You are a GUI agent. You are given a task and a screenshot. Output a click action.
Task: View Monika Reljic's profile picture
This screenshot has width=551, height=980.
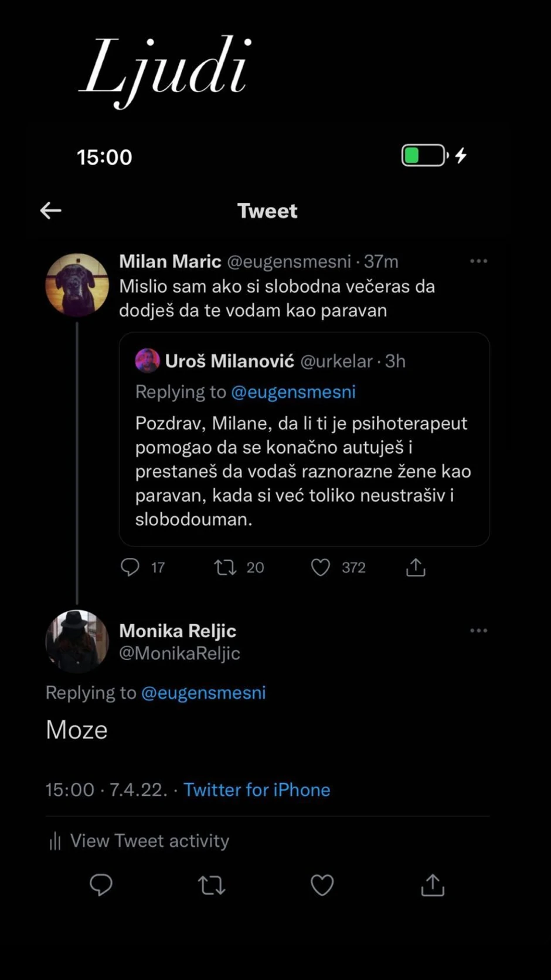pos(77,641)
